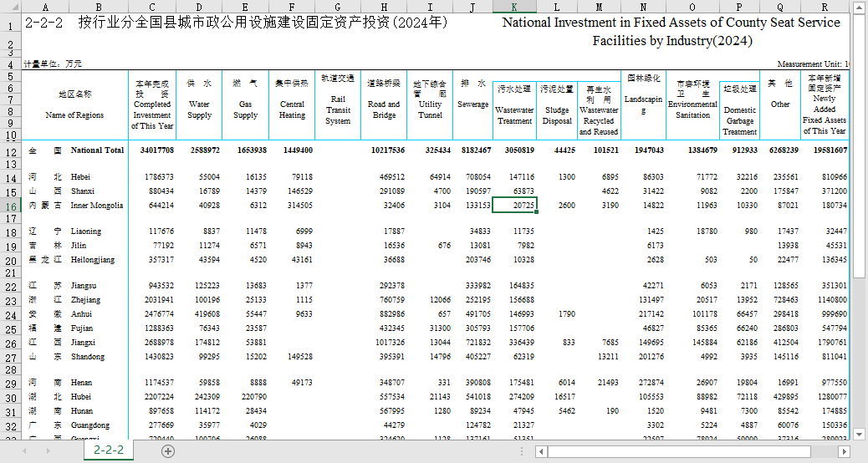The height and width of the screenshot is (463, 868).
Task: Click the Newly Added Fixed Assets header
Action: coord(825,104)
